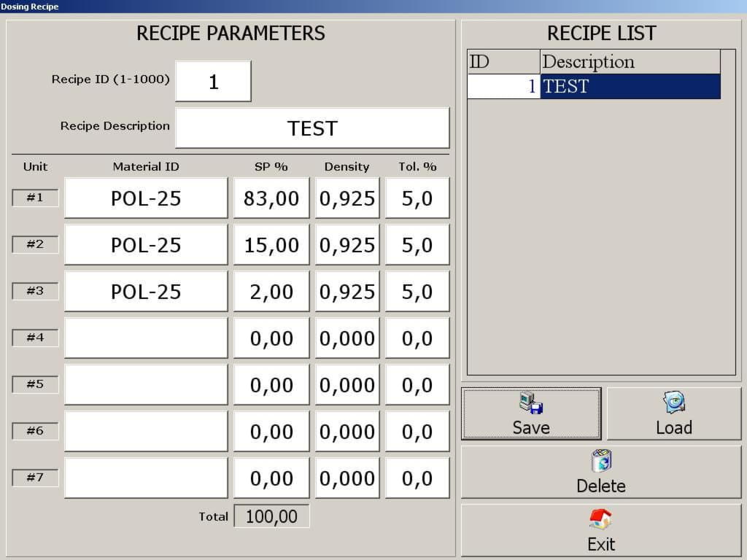Click the Description column header
747x560 pixels.
(629, 62)
